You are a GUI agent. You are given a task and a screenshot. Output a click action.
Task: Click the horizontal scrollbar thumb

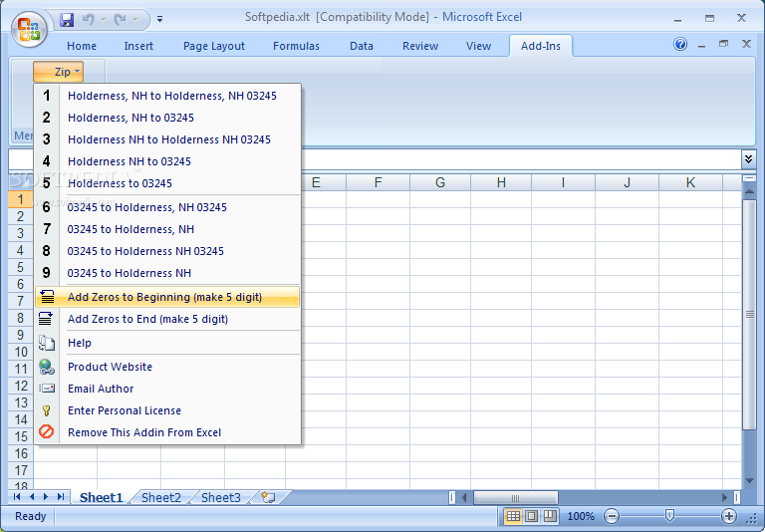(x=516, y=497)
